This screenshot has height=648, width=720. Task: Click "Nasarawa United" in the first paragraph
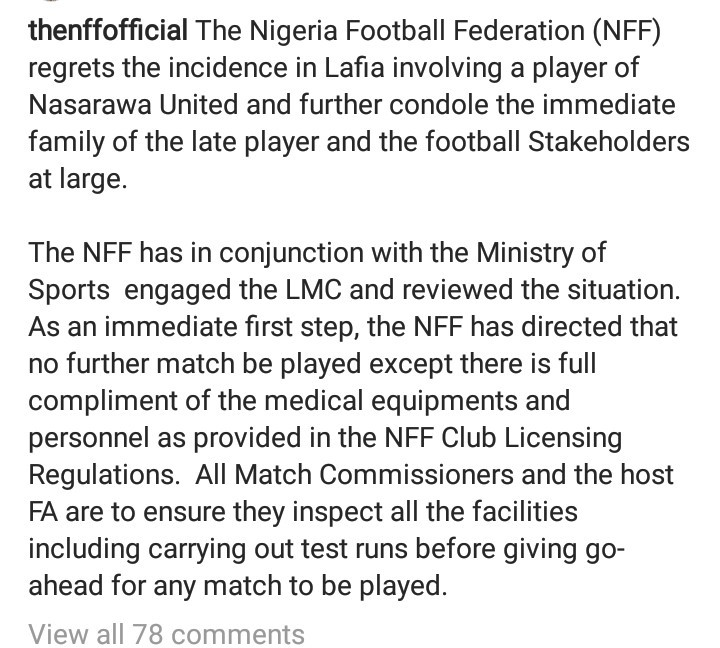point(133,105)
